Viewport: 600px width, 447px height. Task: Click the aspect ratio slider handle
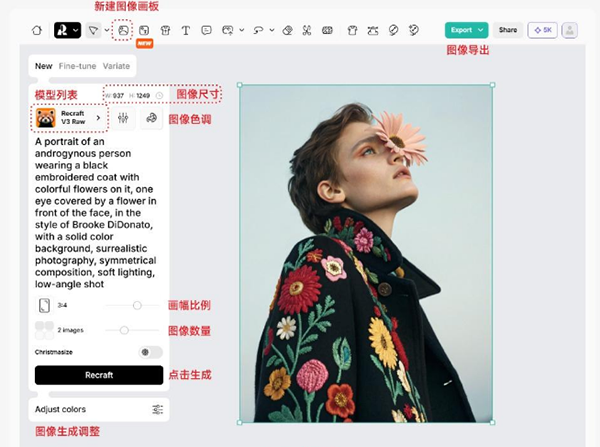coord(137,305)
